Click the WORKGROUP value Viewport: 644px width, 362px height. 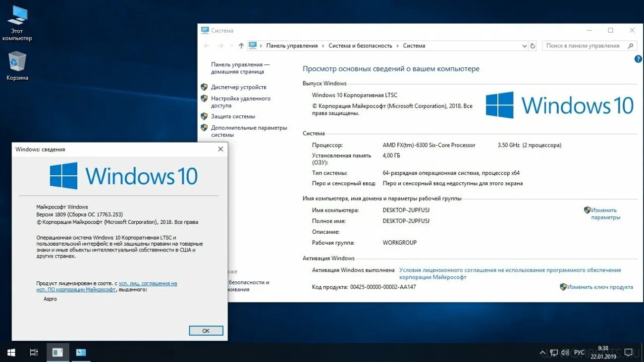point(400,243)
